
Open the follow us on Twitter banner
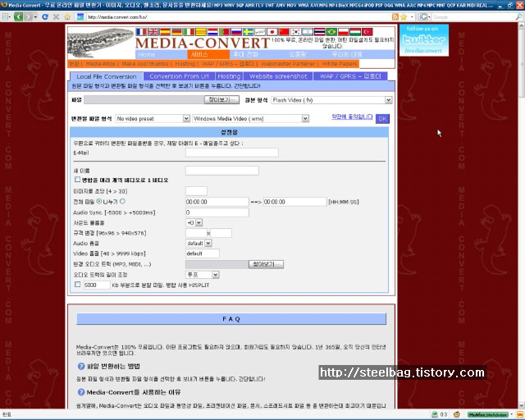(x=423, y=40)
